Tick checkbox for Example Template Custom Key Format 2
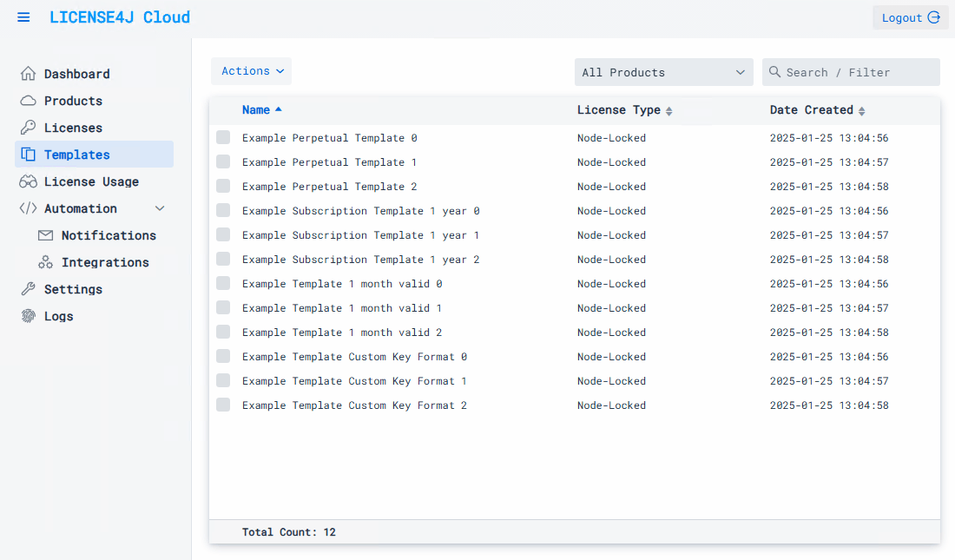 pyautogui.click(x=223, y=405)
